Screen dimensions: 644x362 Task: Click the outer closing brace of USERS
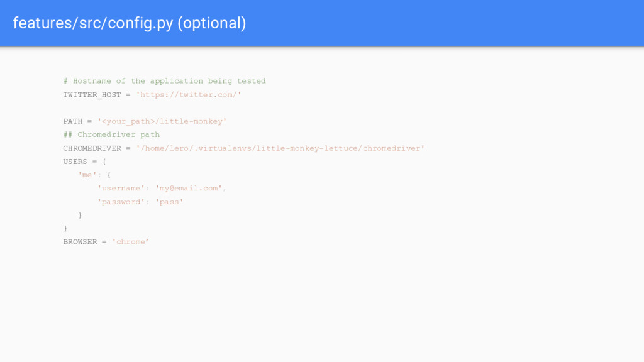tap(65, 229)
